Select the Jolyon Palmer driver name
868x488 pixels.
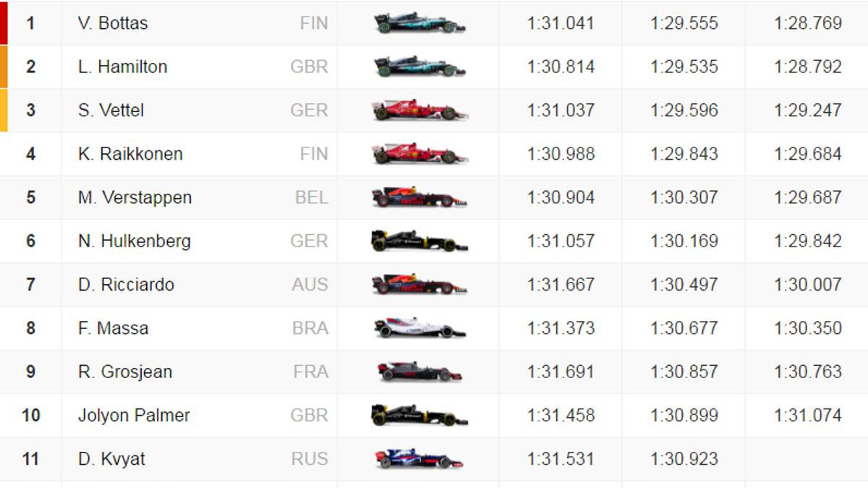(x=134, y=415)
